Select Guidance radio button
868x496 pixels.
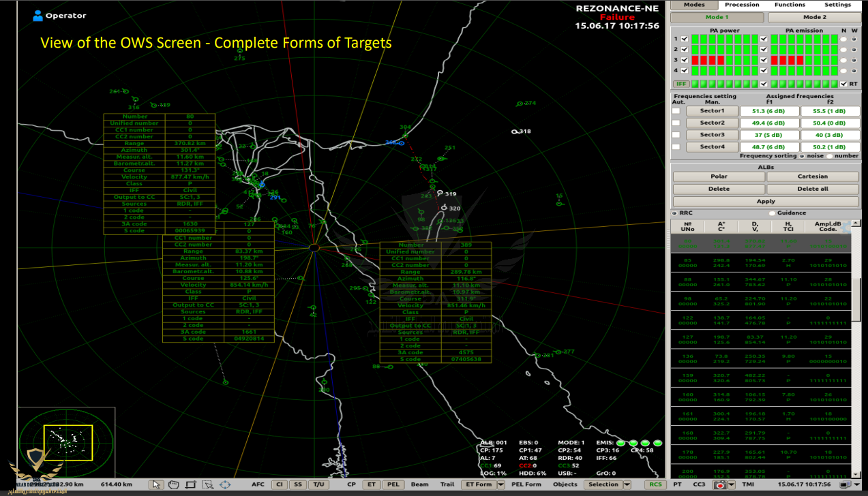[772, 213]
